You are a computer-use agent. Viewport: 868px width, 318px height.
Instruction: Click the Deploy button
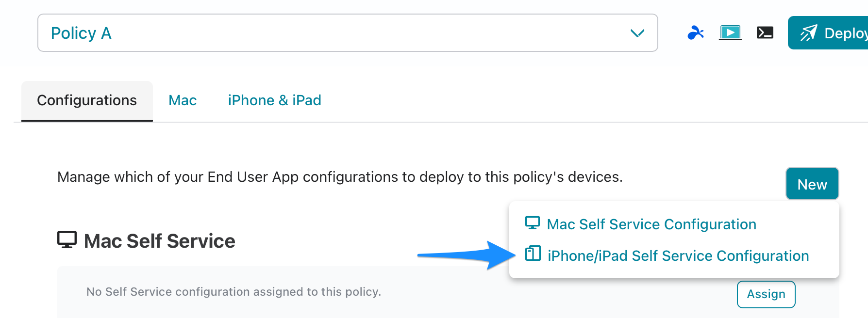[x=828, y=33]
